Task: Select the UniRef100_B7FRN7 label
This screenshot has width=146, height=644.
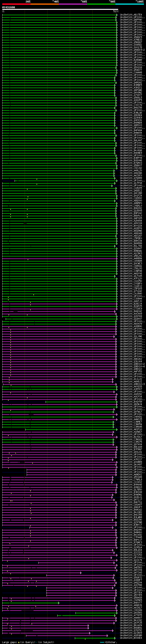Action: tap(131, 450)
